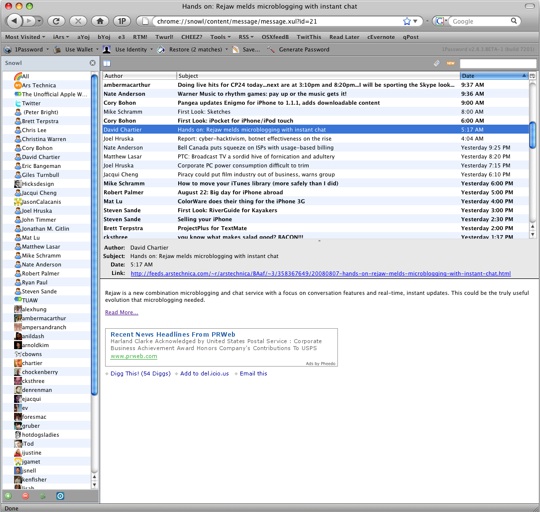Click the Save... 1Password button
The height and width of the screenshot is (512, 540).
click(x=247, y=50)
